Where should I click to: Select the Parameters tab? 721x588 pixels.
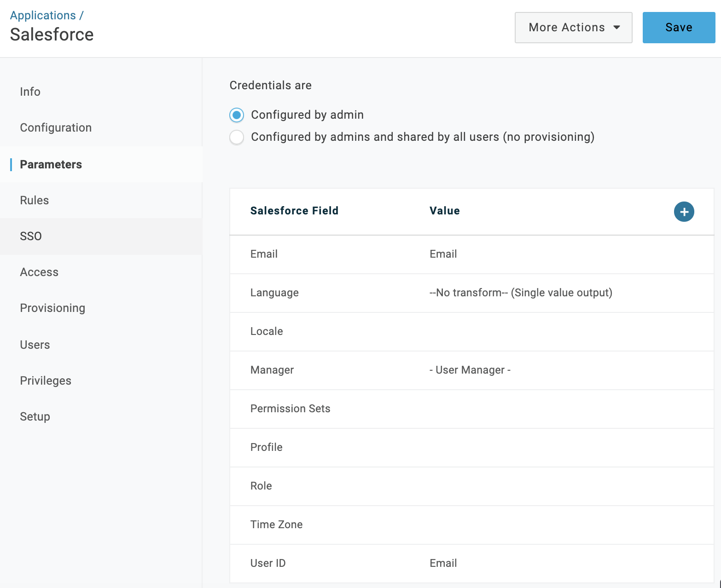pos(101,164)
